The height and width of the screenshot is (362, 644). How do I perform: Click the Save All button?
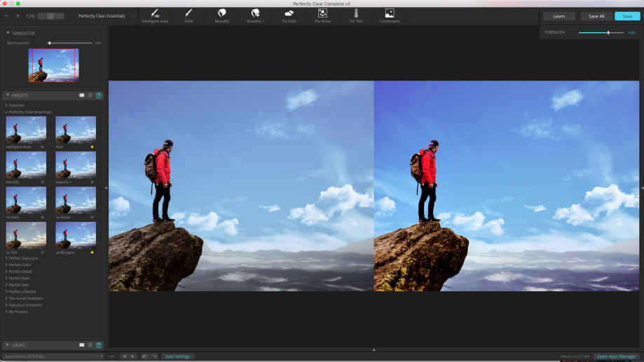[x=595, y=16]
